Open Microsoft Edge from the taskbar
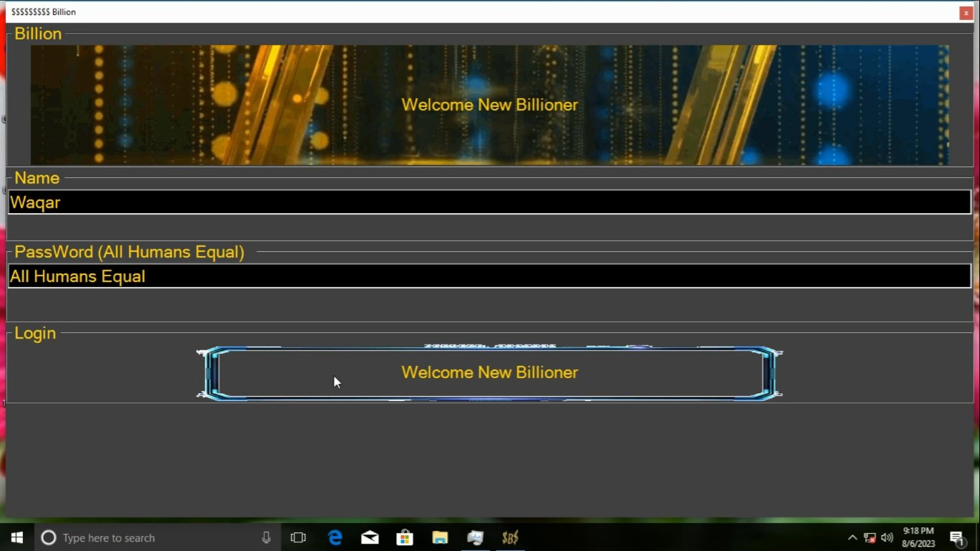 335,537
